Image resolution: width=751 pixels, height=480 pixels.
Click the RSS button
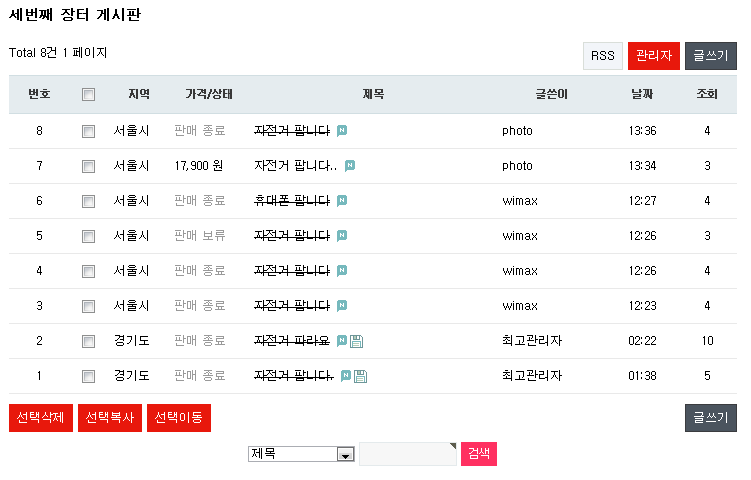(603, 56)
